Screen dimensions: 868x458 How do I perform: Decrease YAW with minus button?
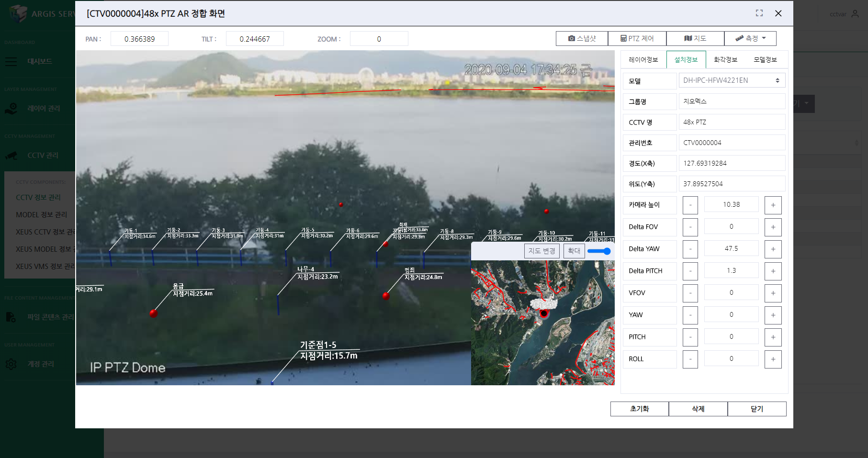(x=690, y=315)
